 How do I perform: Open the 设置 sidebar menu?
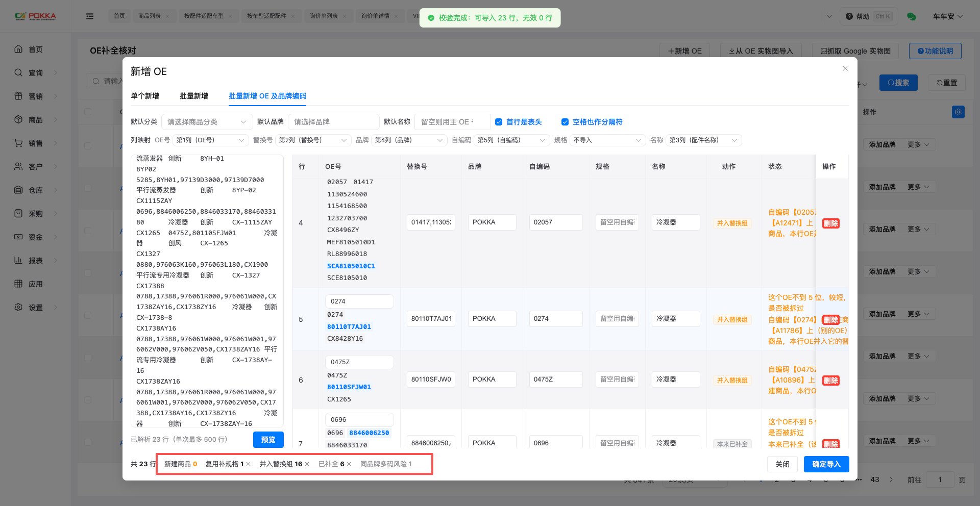pyautogui.click(x=35, y=308)
